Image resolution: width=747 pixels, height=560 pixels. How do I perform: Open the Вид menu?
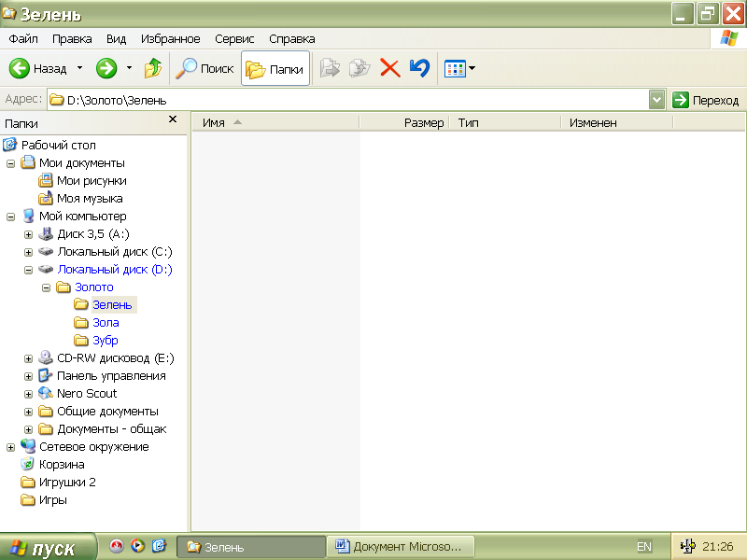point(116,38)
